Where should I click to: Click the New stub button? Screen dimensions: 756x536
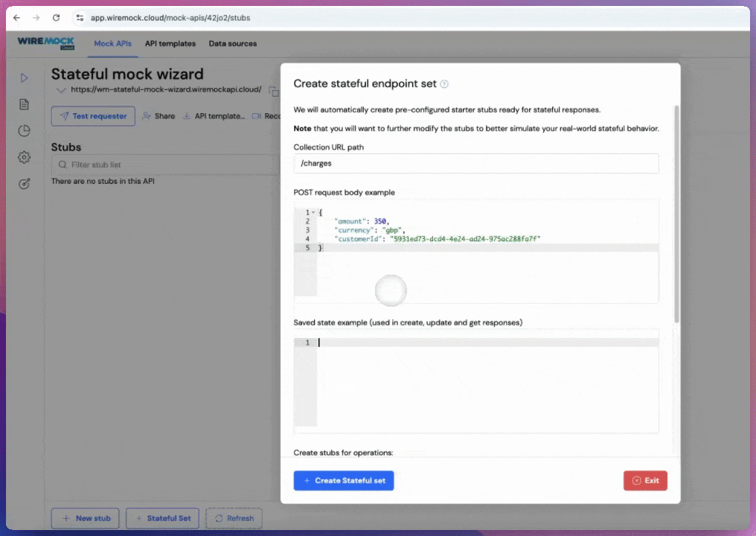click(86, 518)
